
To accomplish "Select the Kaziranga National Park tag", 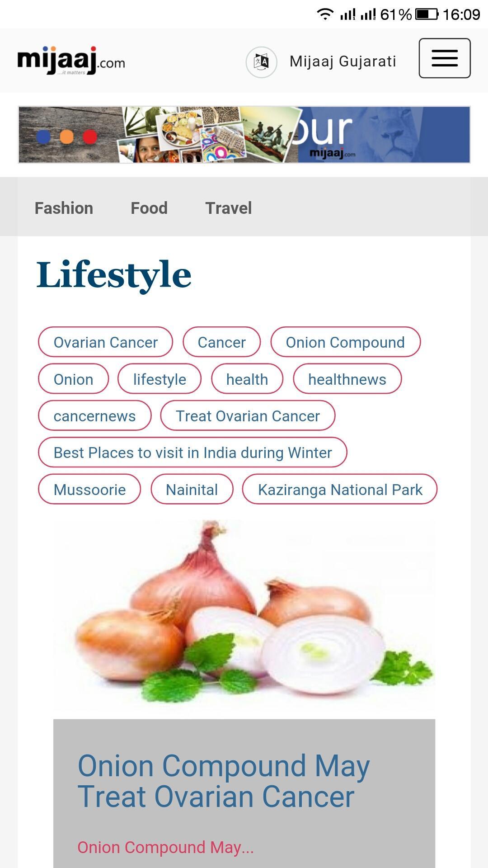I will click(340, 489).
